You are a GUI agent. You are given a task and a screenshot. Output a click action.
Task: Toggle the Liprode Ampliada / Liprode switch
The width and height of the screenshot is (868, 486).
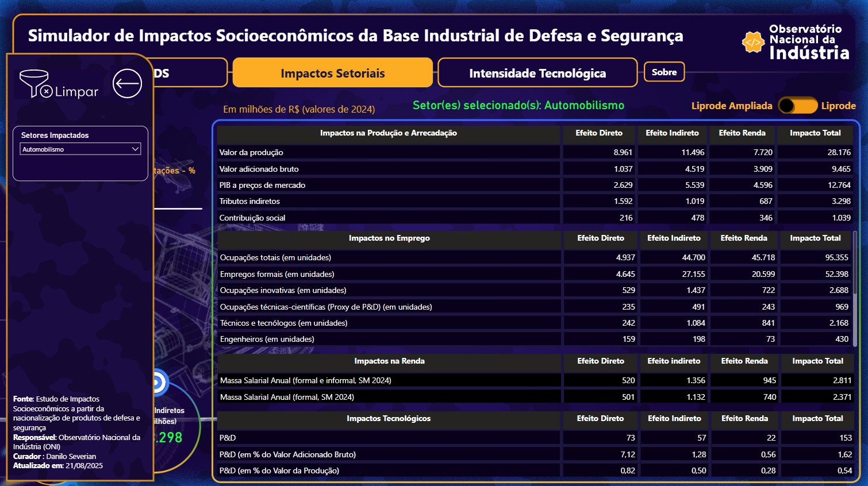[x=797, y=106]
